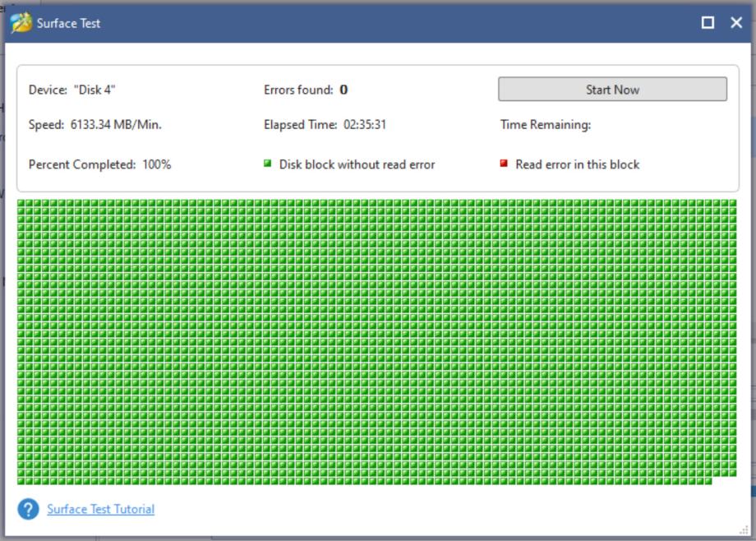Click the red legend square for read error
This screenshot has height=541, width=756.
(504, 164)
